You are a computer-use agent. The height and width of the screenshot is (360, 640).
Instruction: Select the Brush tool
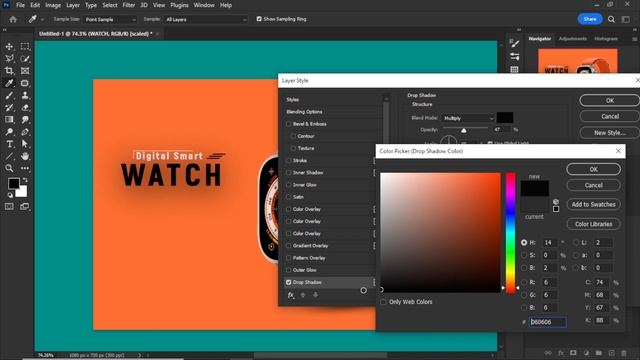[x=9, y=96]
